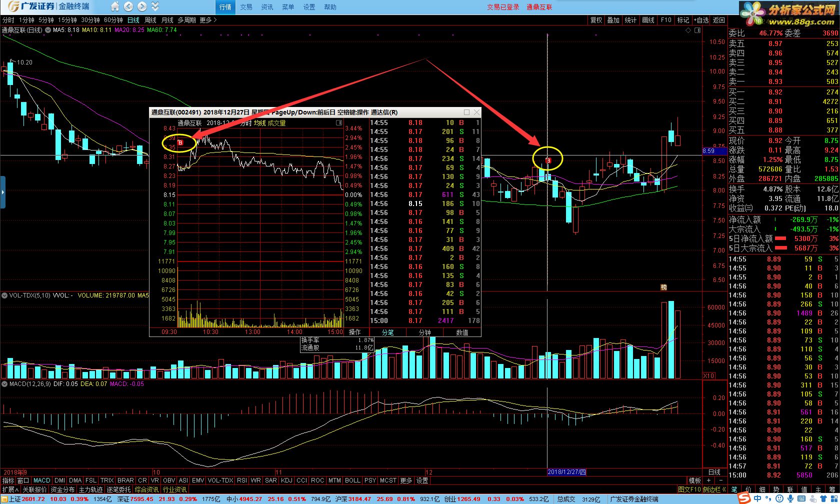Open the 主力轨迹 tab
The width and height of the screenshot is (840, 504).
[x=90, y=489]
